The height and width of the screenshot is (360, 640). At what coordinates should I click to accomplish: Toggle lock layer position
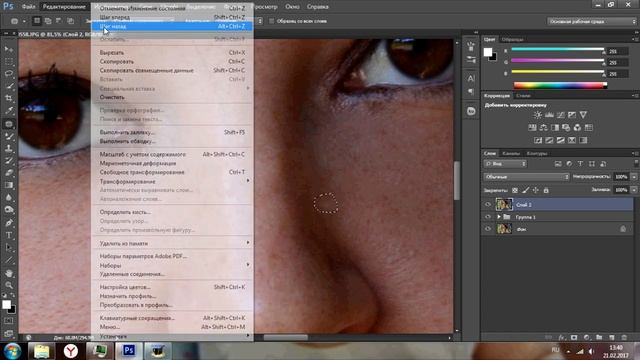coord(536,190)
